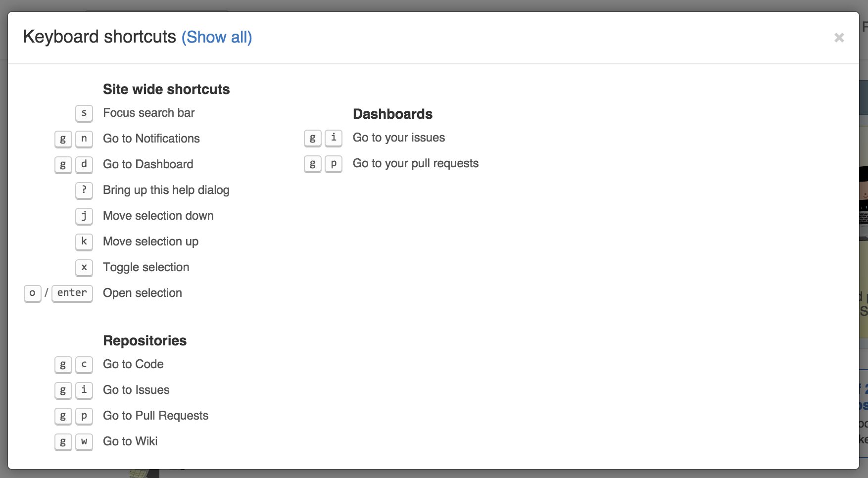Click the 'p' key for your pull requests

tap(334, 164)
